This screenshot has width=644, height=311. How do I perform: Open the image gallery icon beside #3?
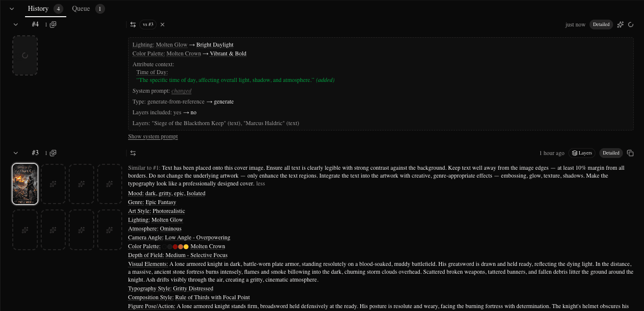[x=53, y=153]
